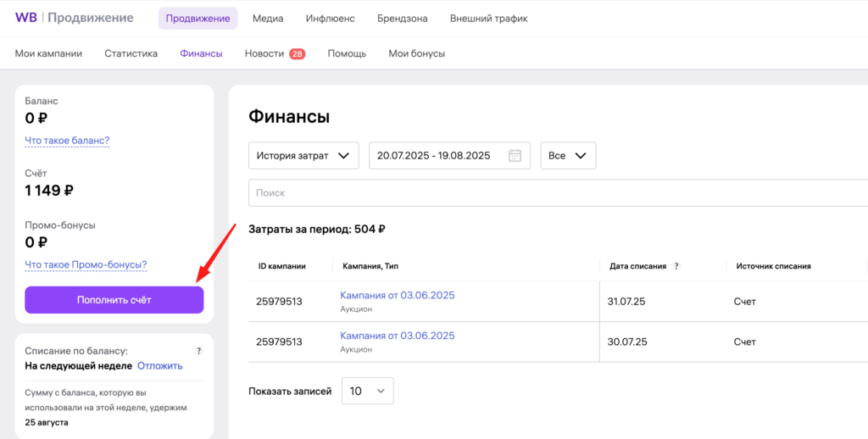This screenshot has width=868, height=439.
Task: Open the calendar icon in date field
Action: click(x=515, y=156)
